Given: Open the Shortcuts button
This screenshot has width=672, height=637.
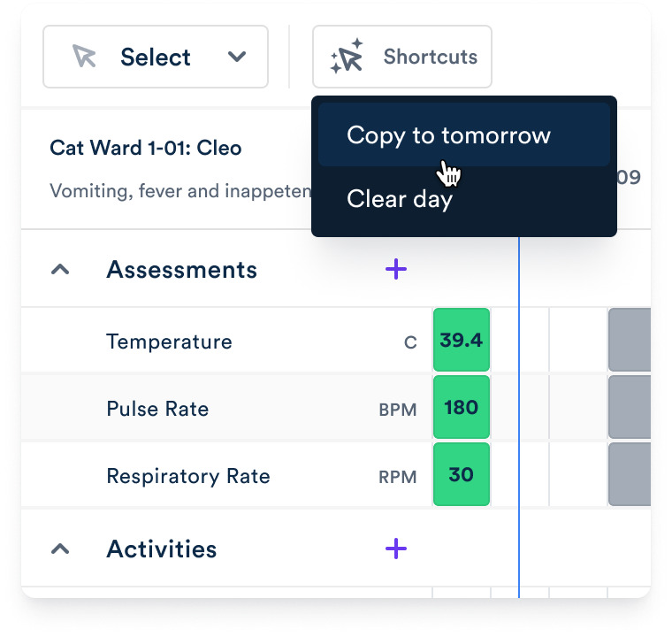Looking at the screenshot, I should (x=402, y=57).
